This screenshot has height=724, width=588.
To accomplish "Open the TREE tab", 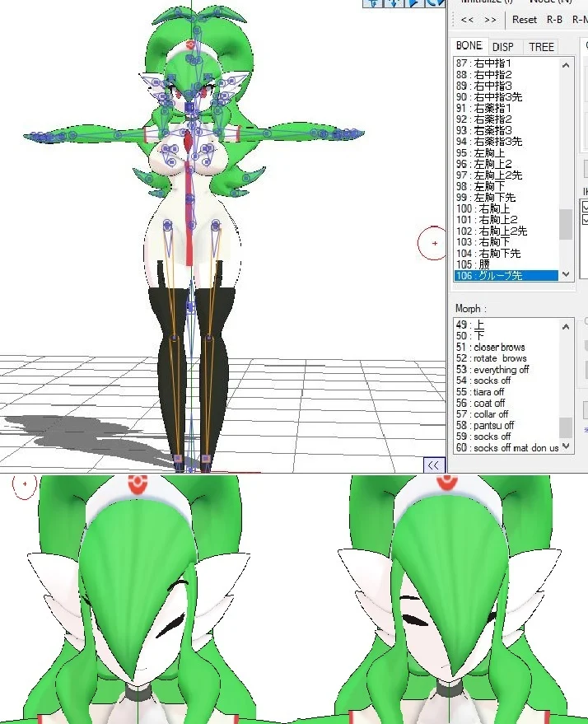I will pyautogui.click(x=541, y=47).
